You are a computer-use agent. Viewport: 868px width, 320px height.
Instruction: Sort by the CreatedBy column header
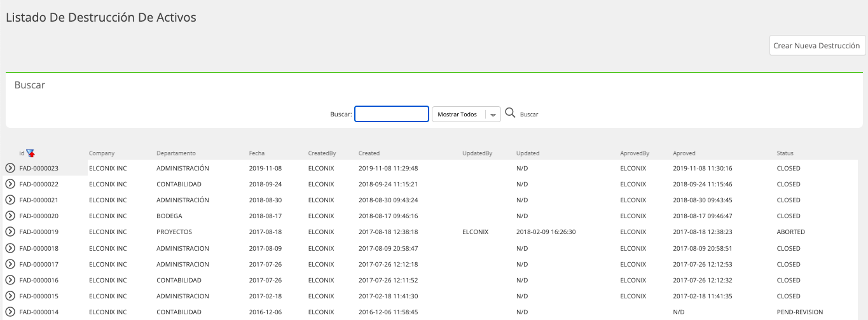(x=322, y=153)
